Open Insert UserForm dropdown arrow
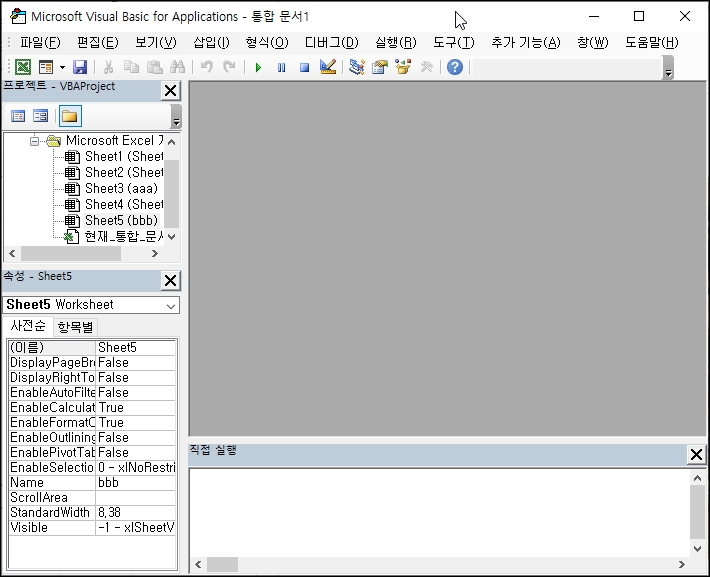 click(62, 67)
